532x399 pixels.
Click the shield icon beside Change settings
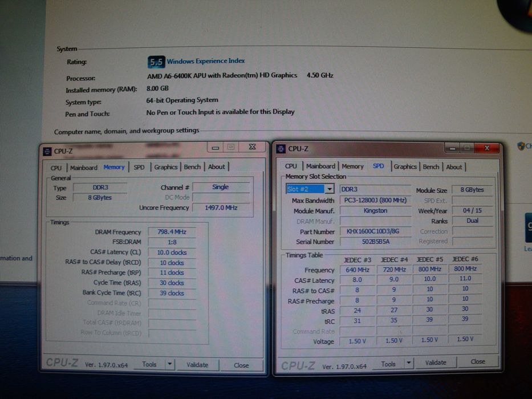pyautogui.click(x=521, y=146)
